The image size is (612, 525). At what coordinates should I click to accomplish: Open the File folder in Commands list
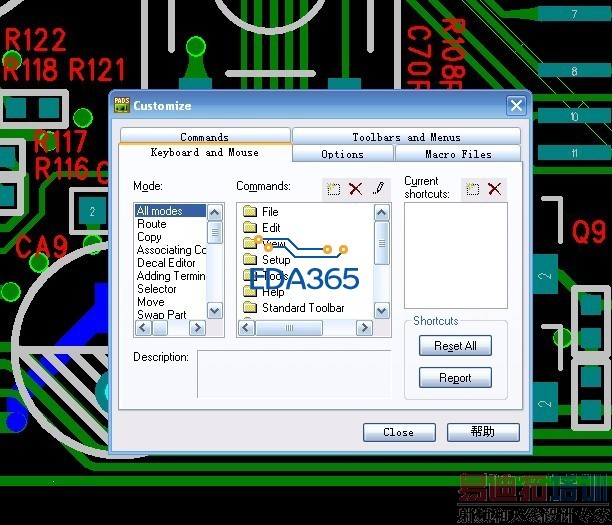click(x=260, y=212)
